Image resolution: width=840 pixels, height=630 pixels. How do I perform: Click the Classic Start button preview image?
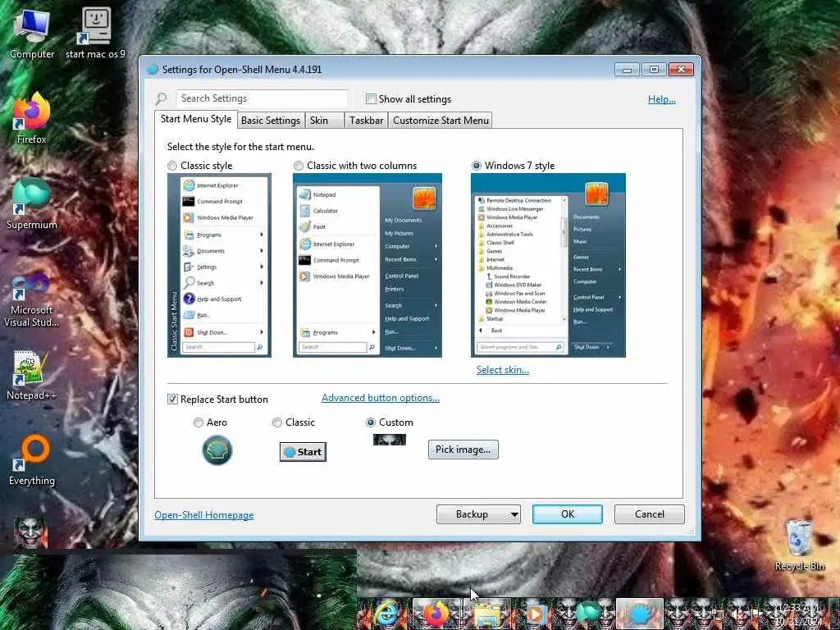click(304, 452)
